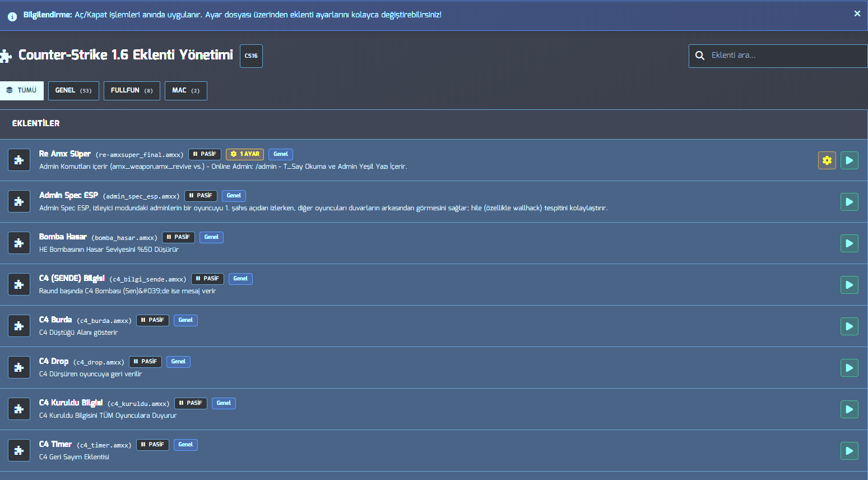Image resolution: width=868 pixels, height=480 pixels.
Task: Click the Genel tag on Bomba Hasar
Action: pos(211,237)
